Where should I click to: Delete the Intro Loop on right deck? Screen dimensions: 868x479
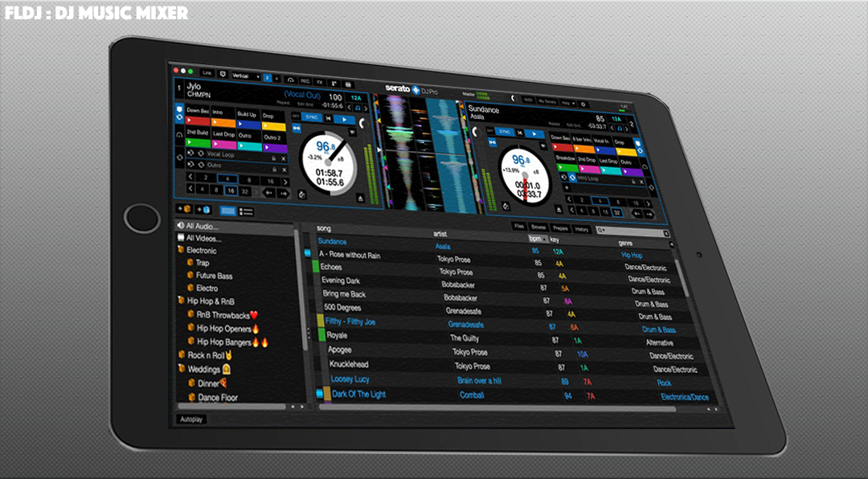pyautogui.click(x=641, y=182)
